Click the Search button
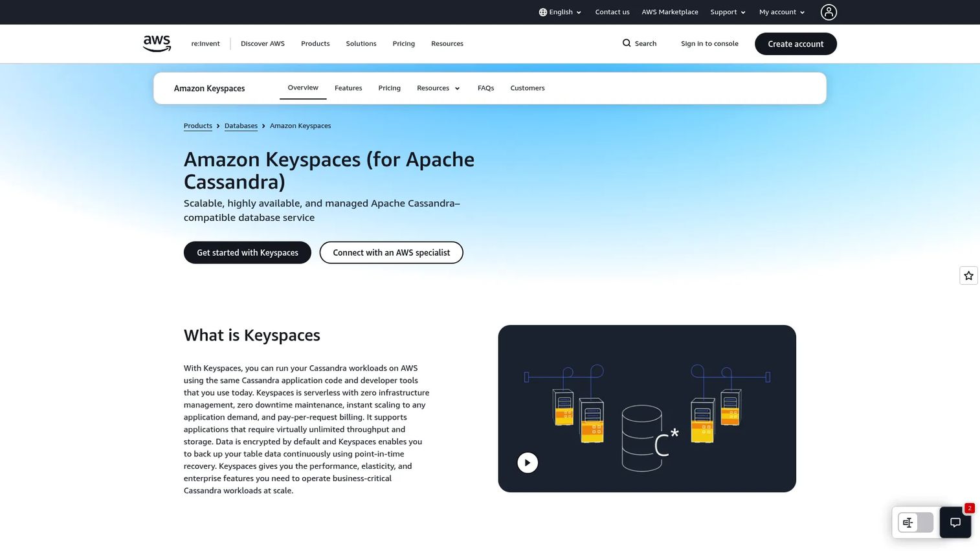The image size is (980, 551). coord(640,44)
